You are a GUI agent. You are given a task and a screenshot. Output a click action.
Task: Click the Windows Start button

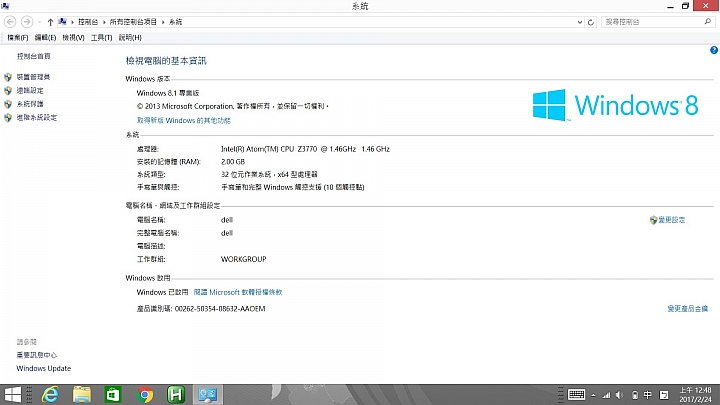pos(12,394)
